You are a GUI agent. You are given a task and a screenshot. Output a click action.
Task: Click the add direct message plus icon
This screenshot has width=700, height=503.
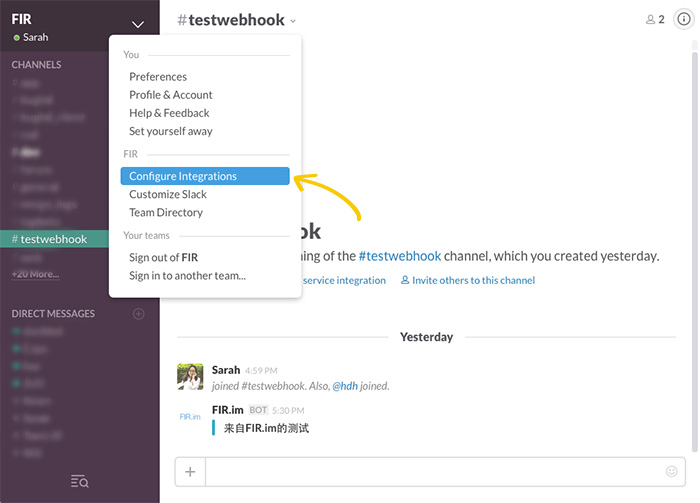coord(138,314)
